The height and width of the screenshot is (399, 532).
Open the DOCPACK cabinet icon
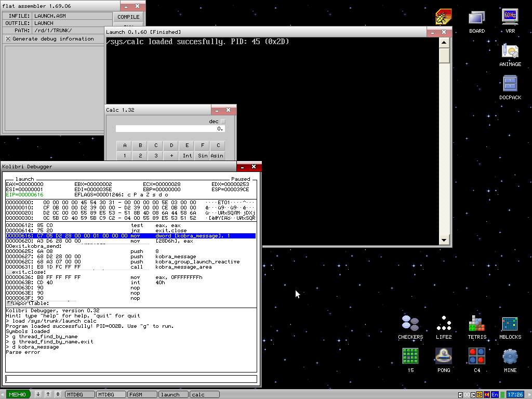[x=510, y=85]
